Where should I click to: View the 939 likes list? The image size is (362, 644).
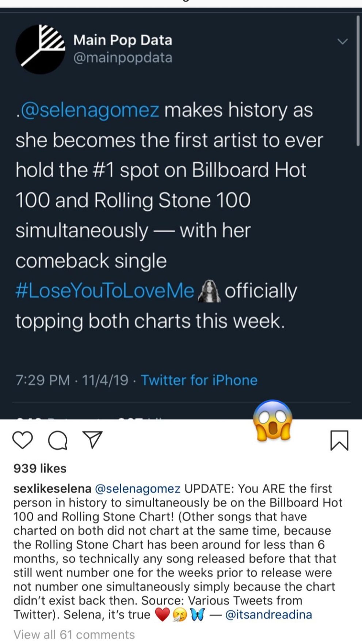click(x=40, y=468)
